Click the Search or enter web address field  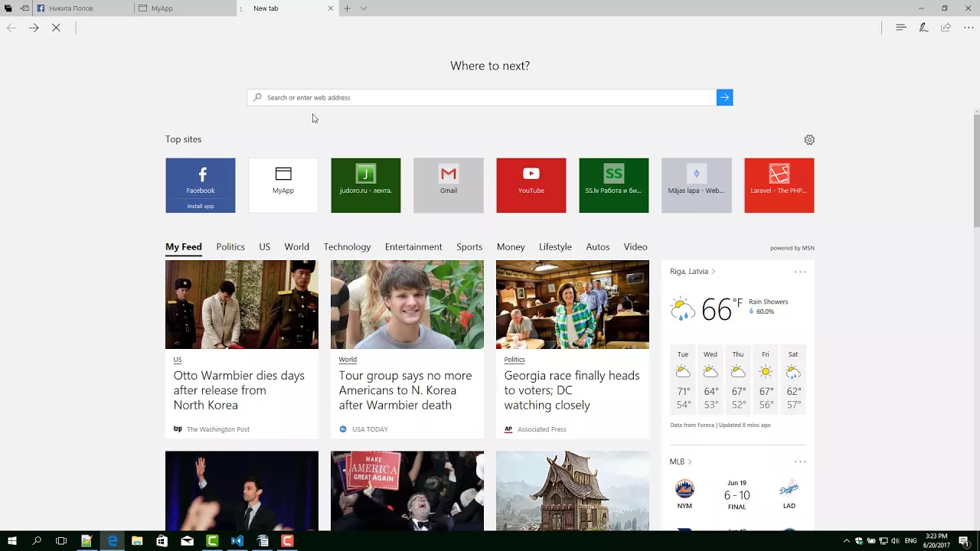coord(482,97)
